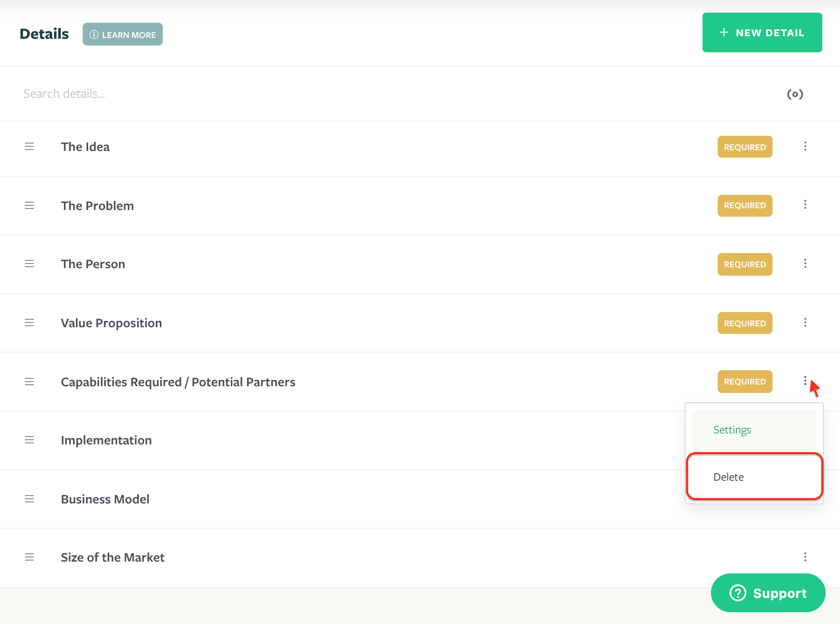
Task: Click the drag handle for Implementation
Action: click(29, 440)
